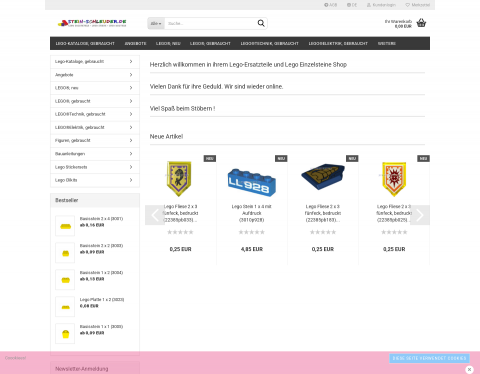Click the star rating of the 22385pb183 tile

pos(323,232)
